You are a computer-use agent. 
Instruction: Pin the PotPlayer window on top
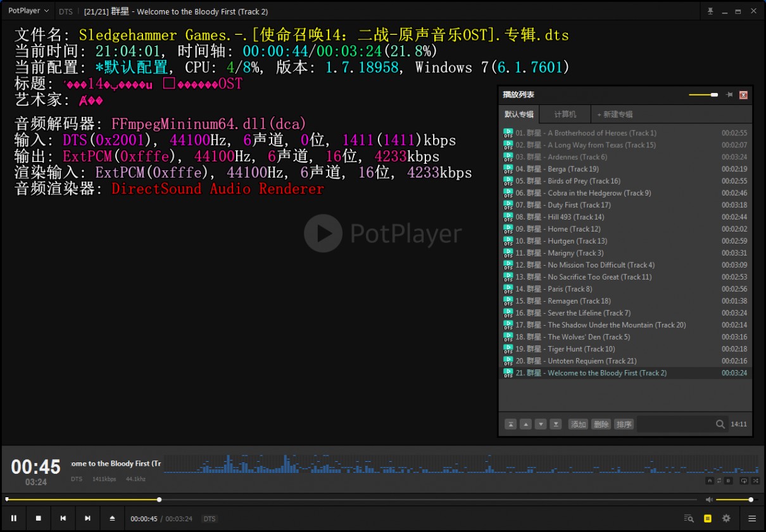[x=710, y=11]
